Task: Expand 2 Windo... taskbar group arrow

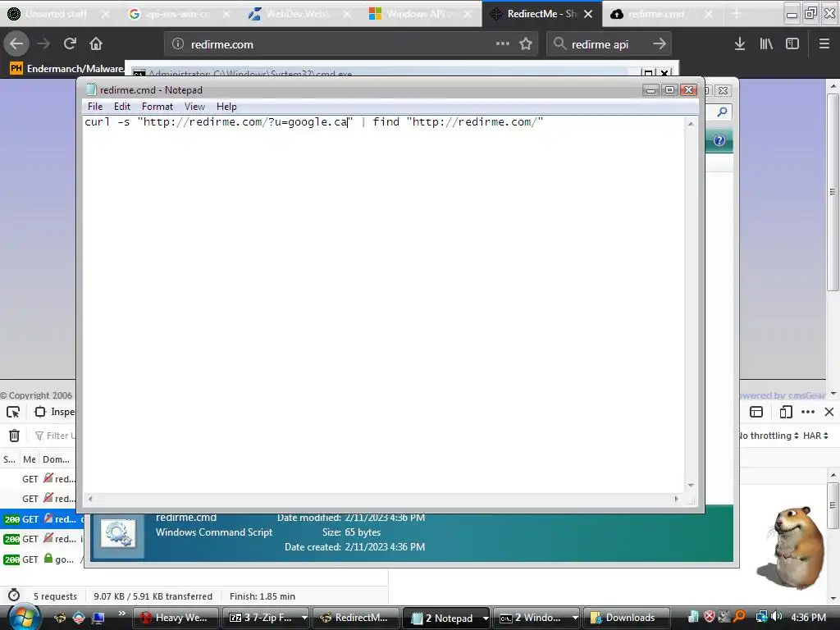Action: [575, 618]
